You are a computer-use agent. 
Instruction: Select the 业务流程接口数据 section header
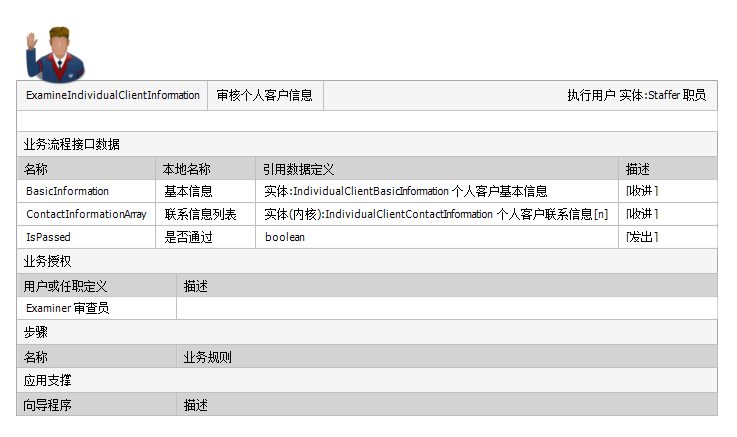tap(367, 144)
